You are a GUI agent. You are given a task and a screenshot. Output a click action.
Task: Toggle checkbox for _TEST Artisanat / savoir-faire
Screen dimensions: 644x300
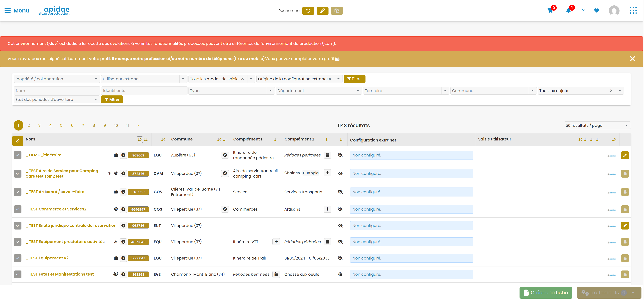18,192
